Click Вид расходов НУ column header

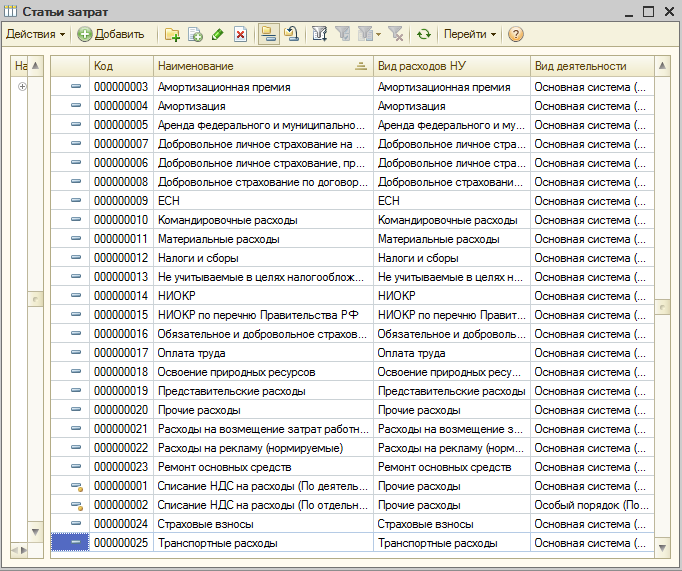[451, 66]
